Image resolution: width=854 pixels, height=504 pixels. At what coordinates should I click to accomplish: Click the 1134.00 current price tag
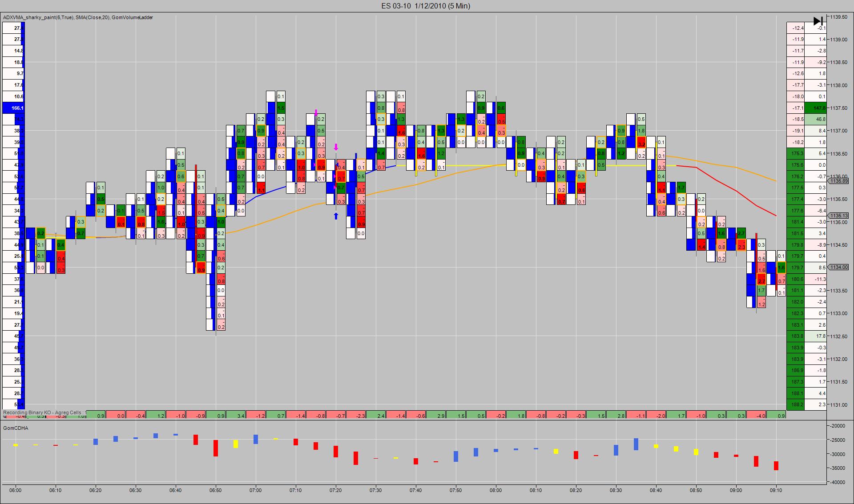[x=838, y=267]
